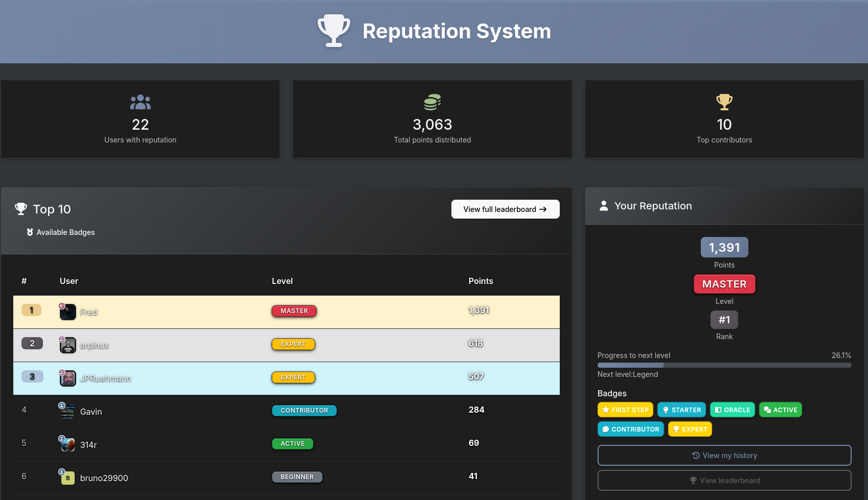
Task: Select the First Step badge
Action: pos(625,410)
